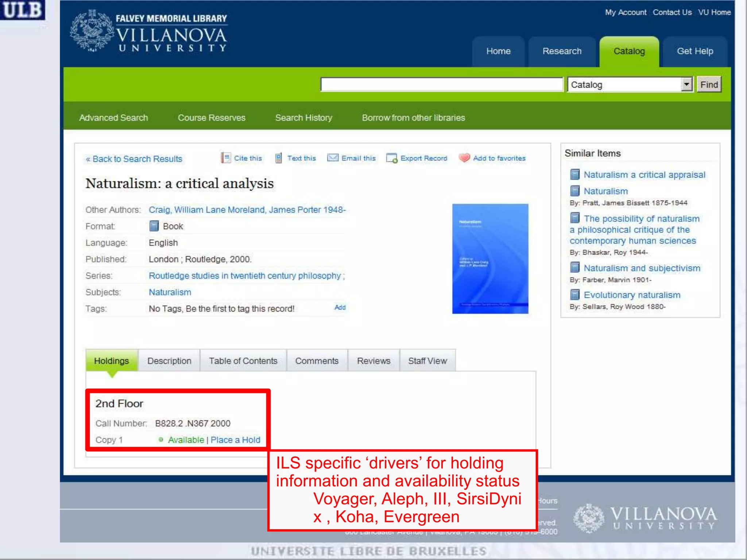This screenshot has width=747, height=560.
Task: Click the Naturalism: a critical analysis title
Action: pyautogui.click(x=179, y=183)
